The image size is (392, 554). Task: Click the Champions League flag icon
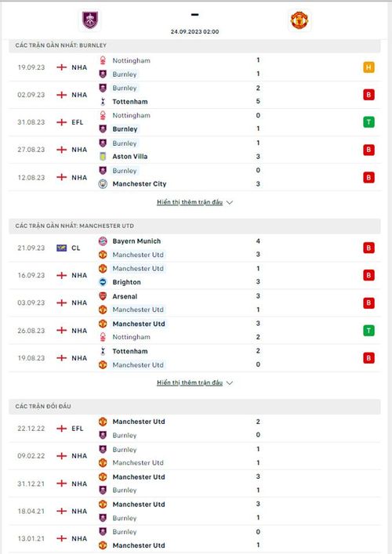61,248
